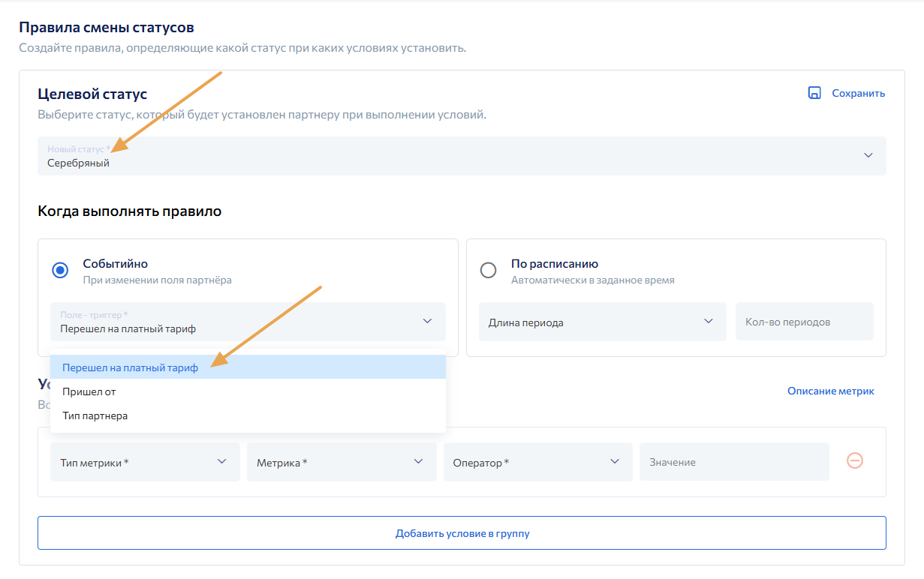The width and height of the screenshot is (924, 579).
Task: Expand the Длина периода dropdown
Action: tap(602, 322)
